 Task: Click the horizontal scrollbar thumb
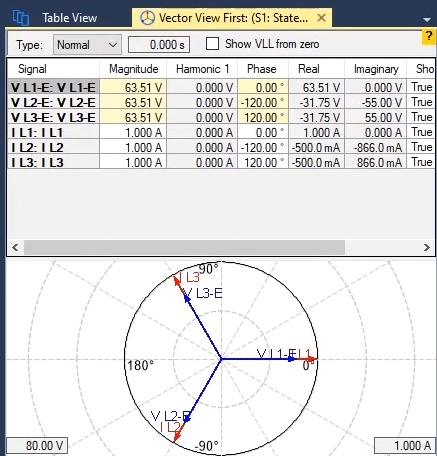click(x=184, y=247)
